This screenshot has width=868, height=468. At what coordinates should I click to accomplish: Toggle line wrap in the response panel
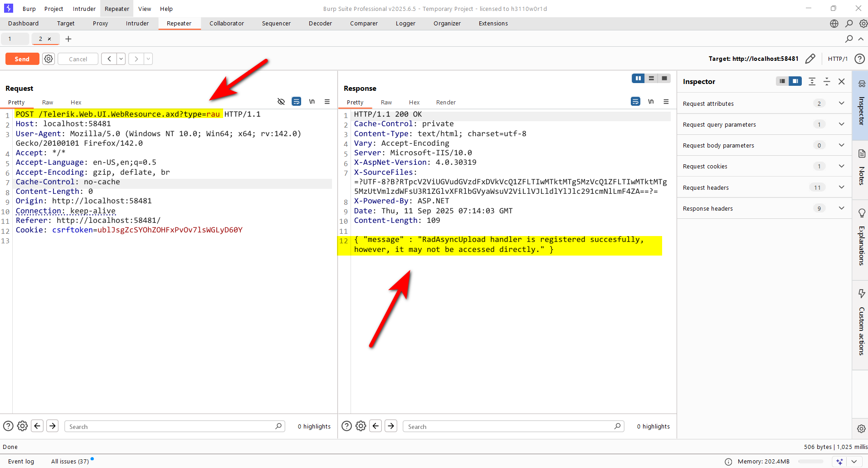635,102
